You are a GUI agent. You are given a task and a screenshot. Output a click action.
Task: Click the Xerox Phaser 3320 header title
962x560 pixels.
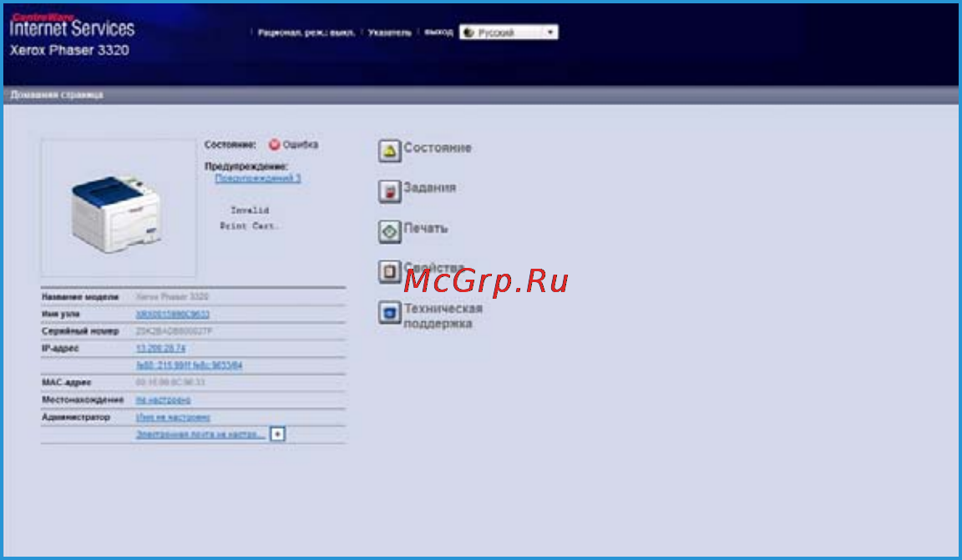[69, 50]
